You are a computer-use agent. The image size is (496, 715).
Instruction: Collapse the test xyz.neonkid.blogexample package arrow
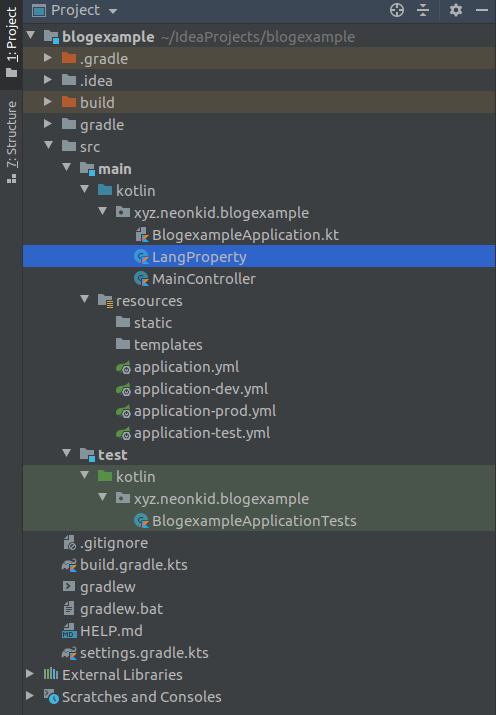(103, 497)
